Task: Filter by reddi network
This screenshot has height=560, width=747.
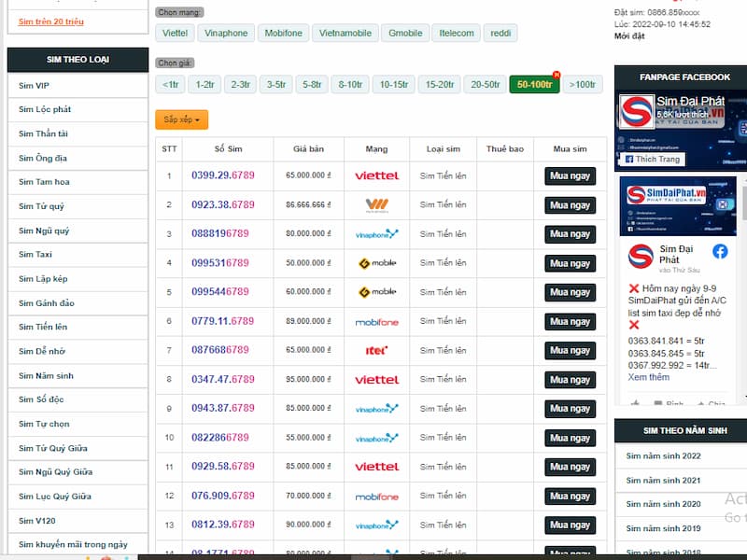Action: 500,34
